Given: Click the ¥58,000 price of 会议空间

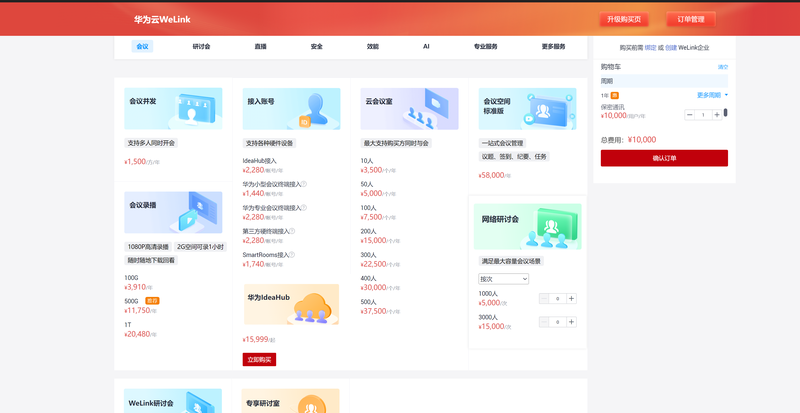Looking at the screenshot, I should pyautogui.click(x=491, y=175).
